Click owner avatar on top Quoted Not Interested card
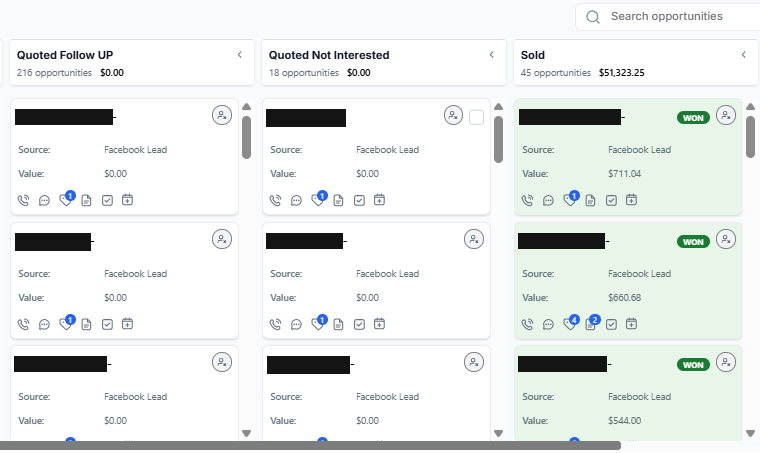 (x=453, y=115)
